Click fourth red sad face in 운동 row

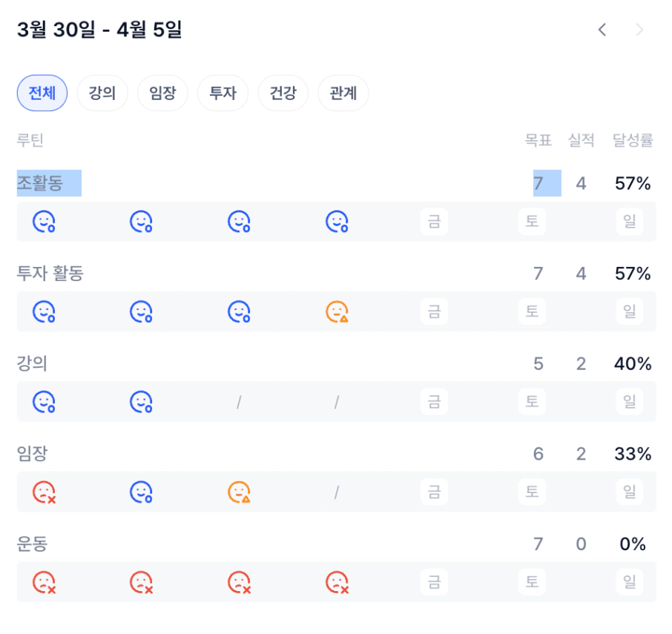[x=337, y=582]
